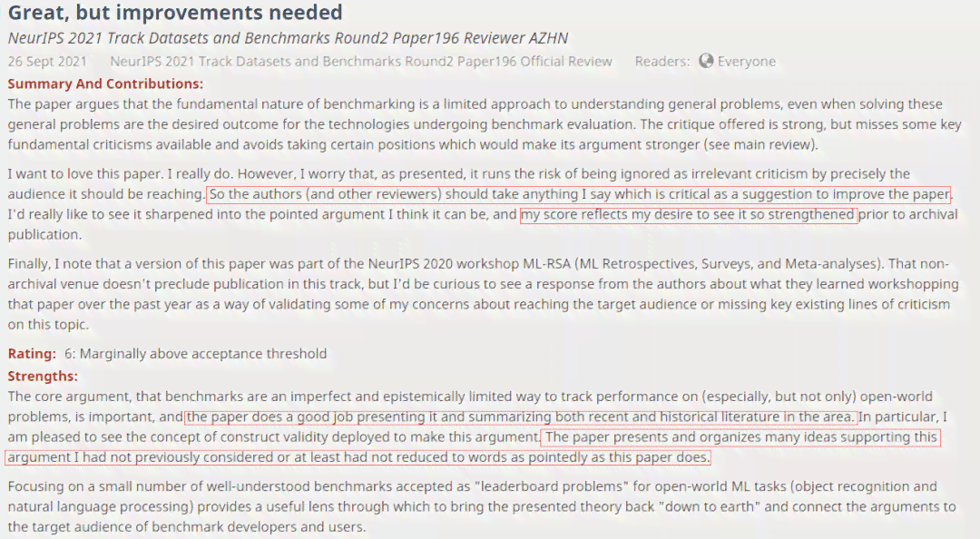Click the 26 Sept 2021 date
Viewport: 980px width, 539px height.
click(47, 62)
